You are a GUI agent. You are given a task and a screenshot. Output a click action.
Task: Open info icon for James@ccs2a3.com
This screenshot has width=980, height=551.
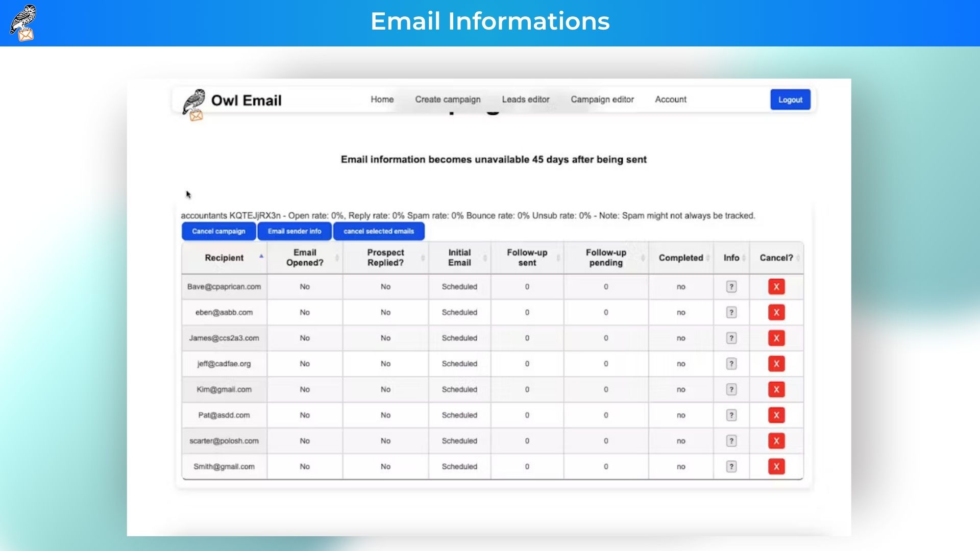click(x=731, y=338)
